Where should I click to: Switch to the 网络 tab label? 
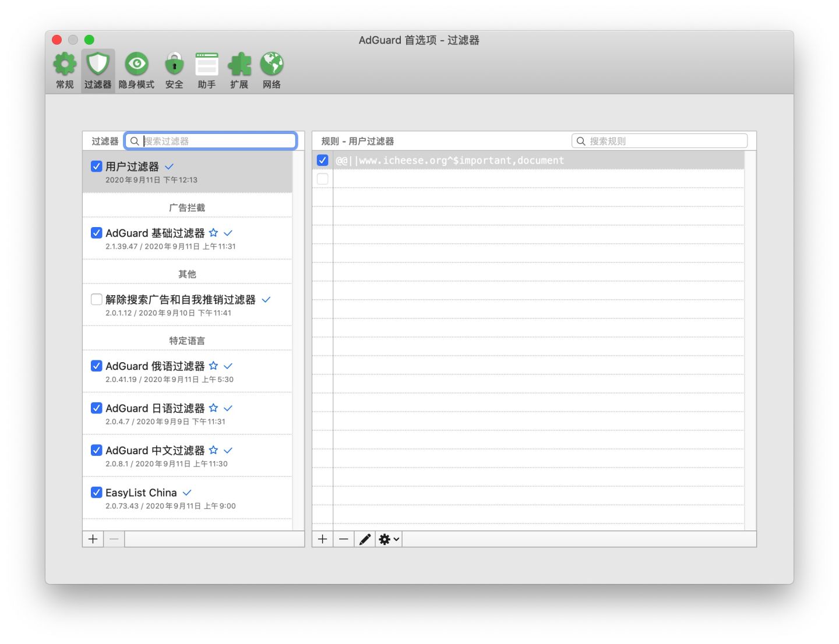(272, 84)
